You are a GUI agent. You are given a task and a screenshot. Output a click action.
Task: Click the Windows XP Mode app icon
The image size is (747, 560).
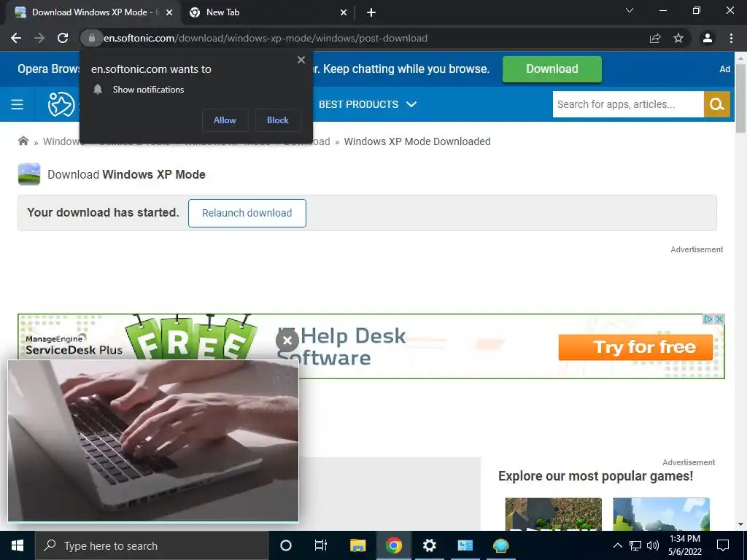(29, 174)
